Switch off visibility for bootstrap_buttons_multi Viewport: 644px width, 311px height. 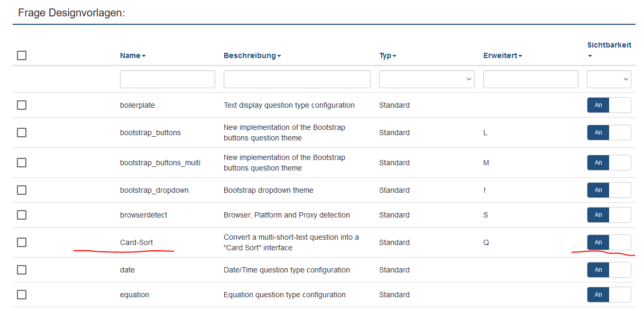609,163
